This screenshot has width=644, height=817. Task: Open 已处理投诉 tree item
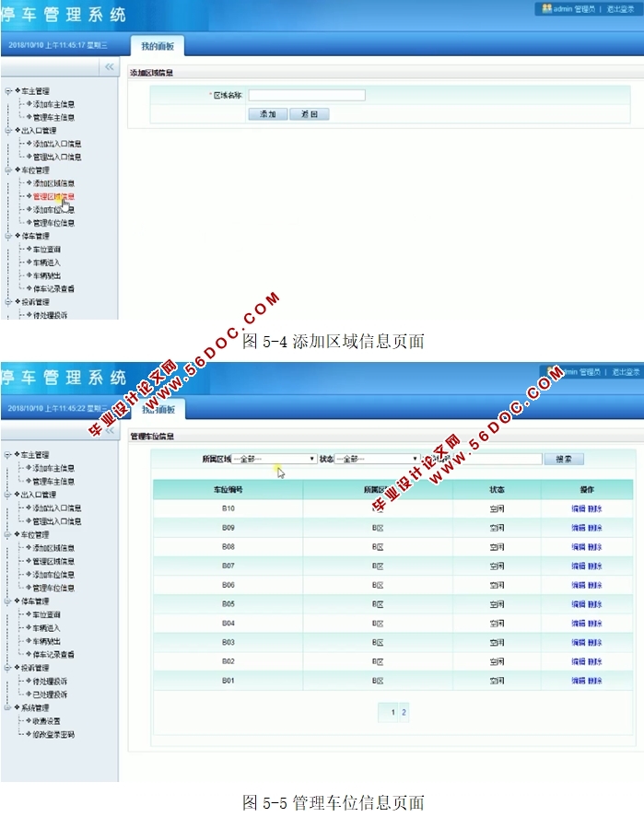(50, 694)
